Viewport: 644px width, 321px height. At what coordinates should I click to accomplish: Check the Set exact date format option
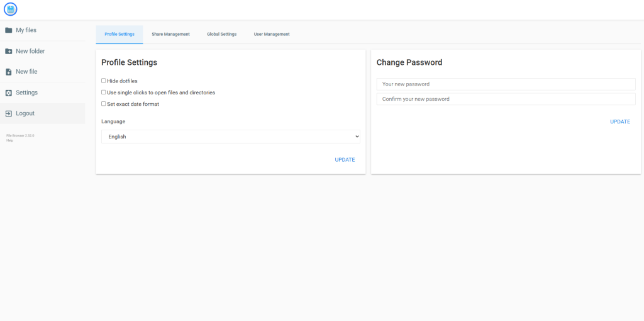(104, 104)
